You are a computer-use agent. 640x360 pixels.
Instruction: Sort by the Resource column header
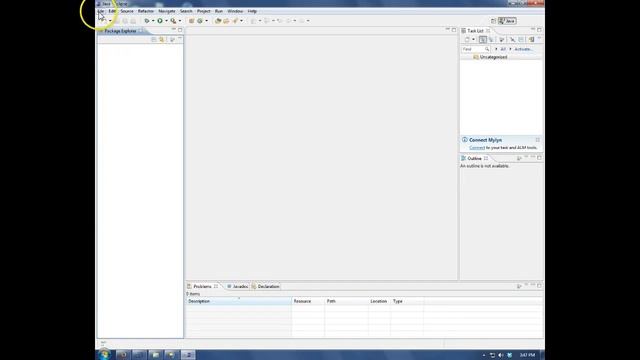[x=308, y=301]
